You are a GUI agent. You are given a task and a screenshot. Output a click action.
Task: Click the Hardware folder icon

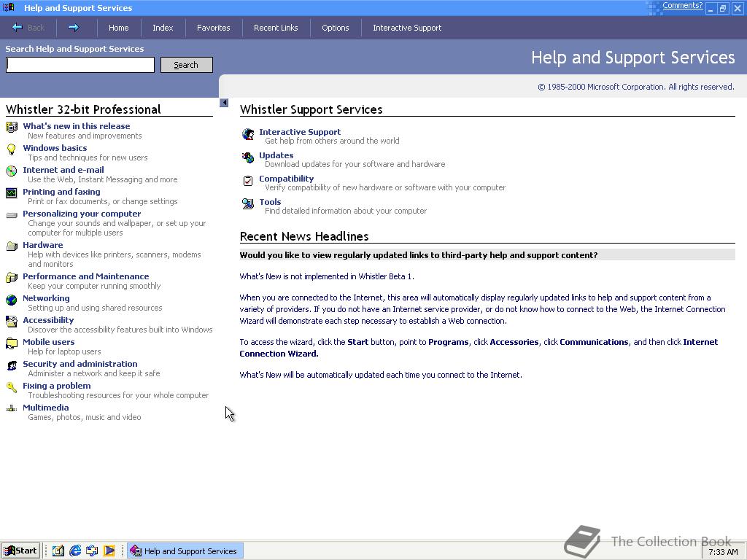(12, 246)
